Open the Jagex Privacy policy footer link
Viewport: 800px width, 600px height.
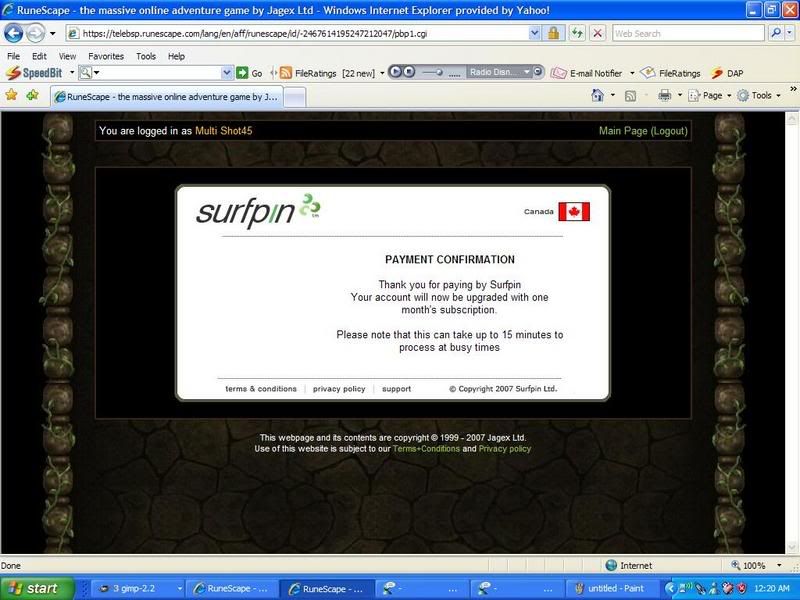point(505,449)
